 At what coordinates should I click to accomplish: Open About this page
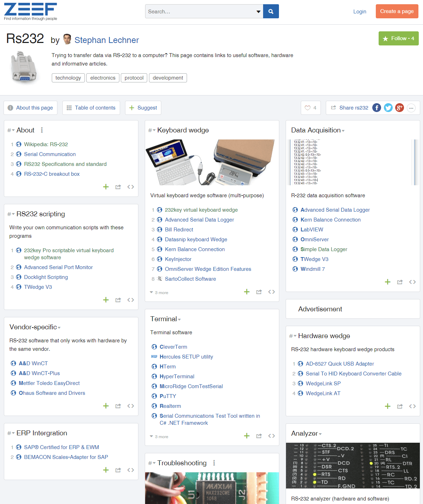click(x=30, y=108)
